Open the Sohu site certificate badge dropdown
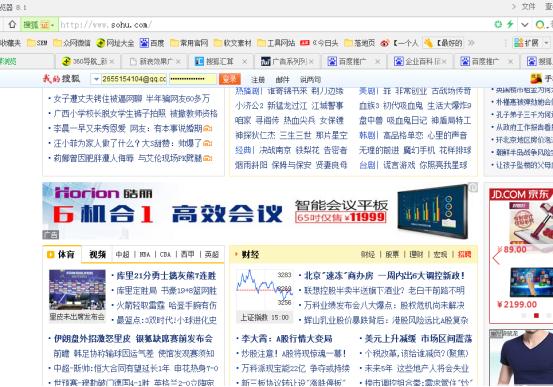This screenshot has height=387, width=553. [39, 25]
